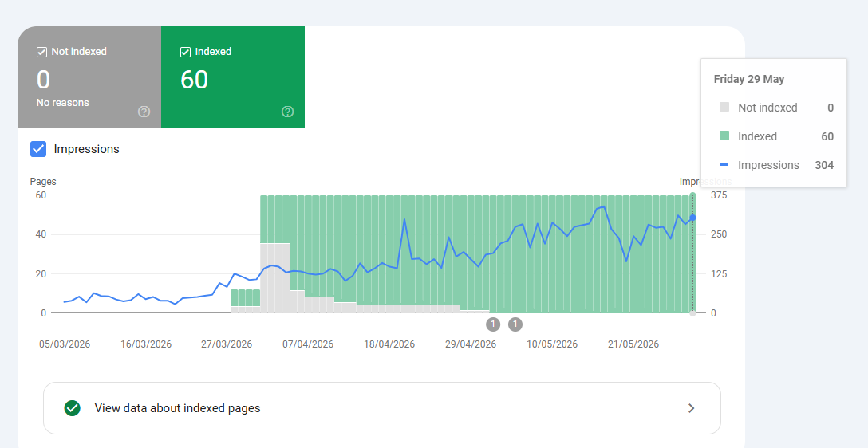868x448 pixels.
Task: Click first annotation marker below chart
Action: [493, 324]
